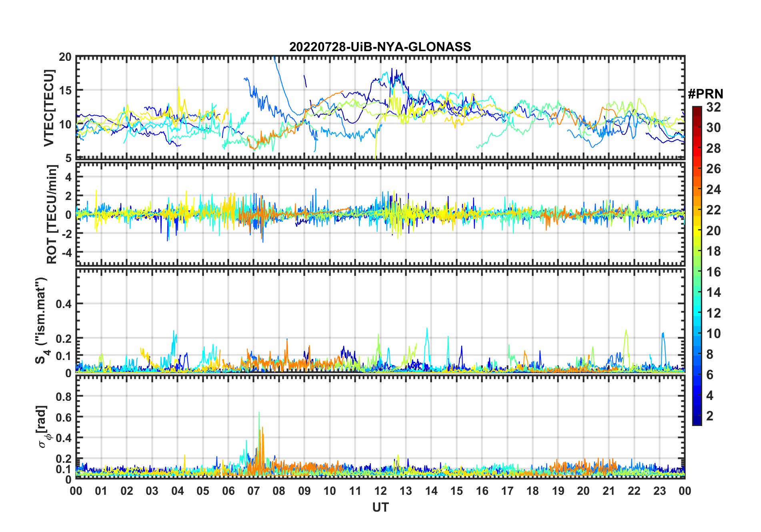Click x-axis hour label 03
The image size is (761, 532).
pyautogui.click(x=152, y=491)
